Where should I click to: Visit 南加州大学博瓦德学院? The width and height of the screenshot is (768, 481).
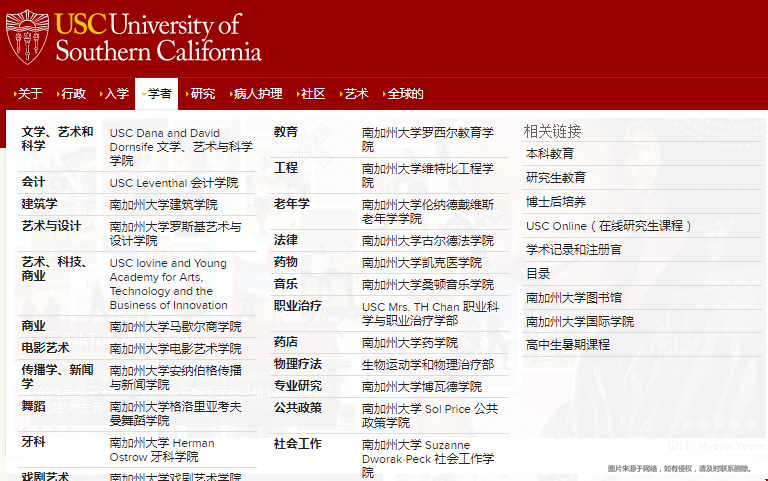pyautogui.click(x=422, y=386)
